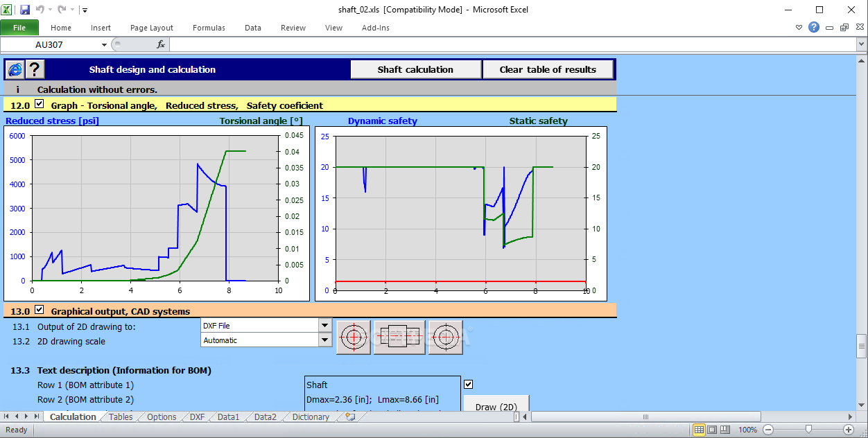Screen dimensions: 868x438
Task: Open the Data ribbon tab
Action: point(253,28)
